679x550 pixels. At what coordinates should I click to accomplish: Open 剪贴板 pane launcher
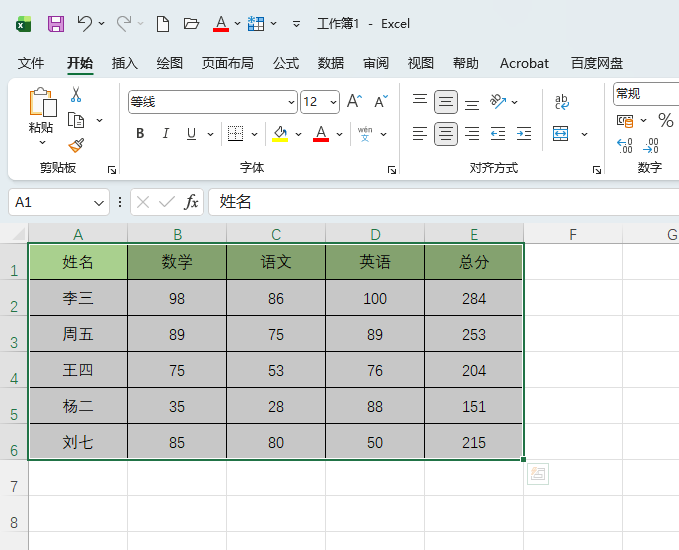coord(112,170)
